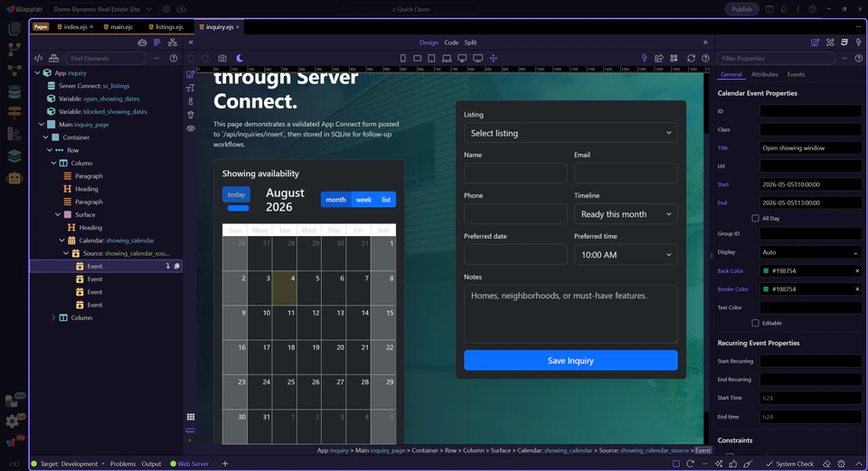This screenshot has width=868, height=471.
Task: Open the Pages file manager sidebar icon
Action: [14, 29]
